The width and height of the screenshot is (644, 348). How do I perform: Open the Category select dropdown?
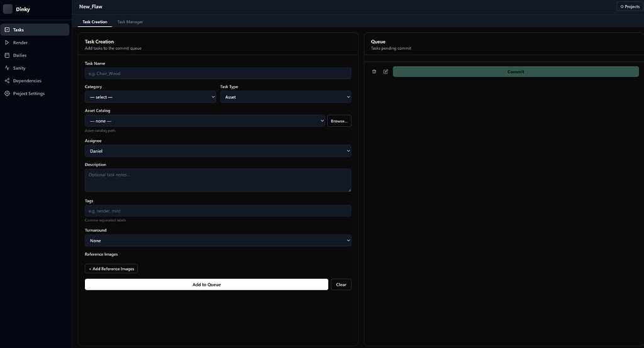point(150,97)
